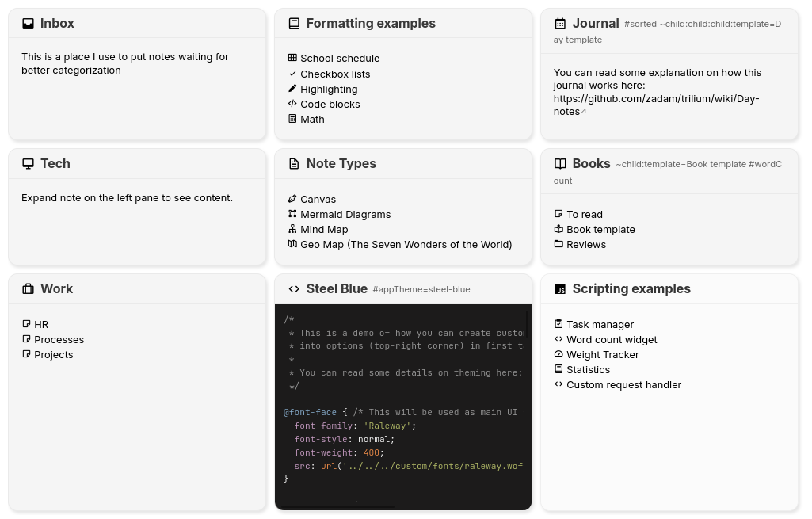Click the Tech monitor icon
This screenshot has height=519, width=812.
pos(29,164)
